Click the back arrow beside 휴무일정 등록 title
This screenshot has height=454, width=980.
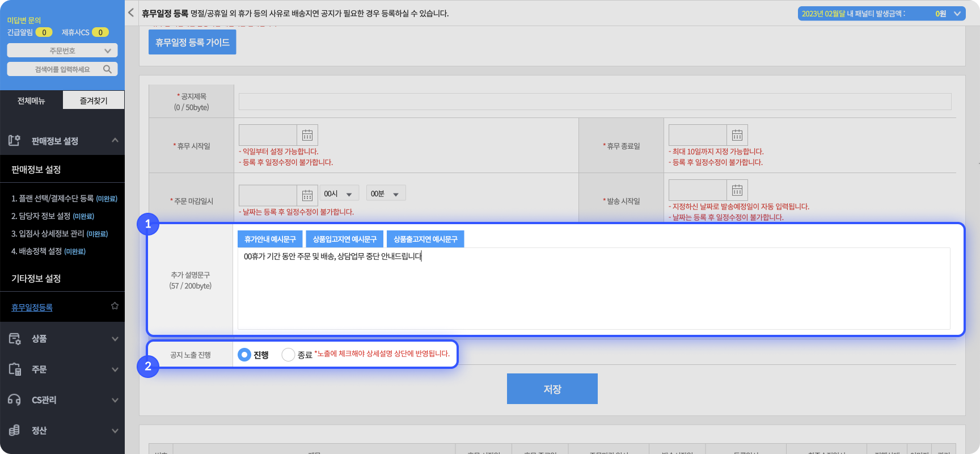click(x=131, y=12)
